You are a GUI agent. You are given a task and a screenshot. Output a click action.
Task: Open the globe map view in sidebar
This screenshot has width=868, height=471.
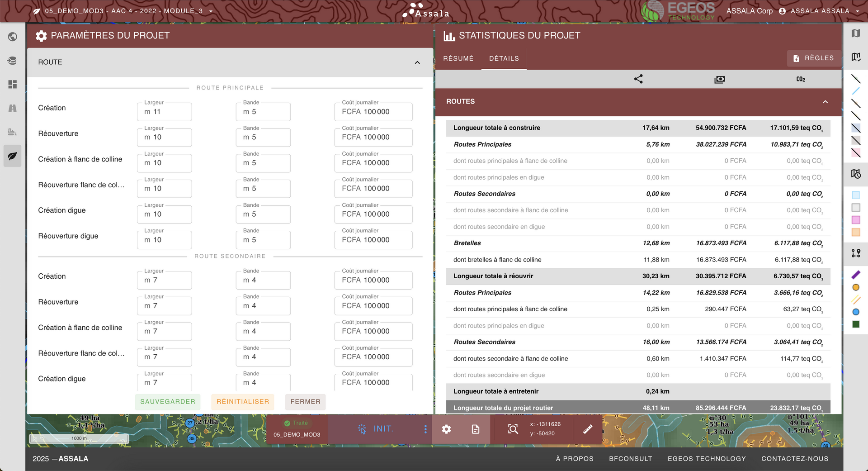(x=13, y=37)
